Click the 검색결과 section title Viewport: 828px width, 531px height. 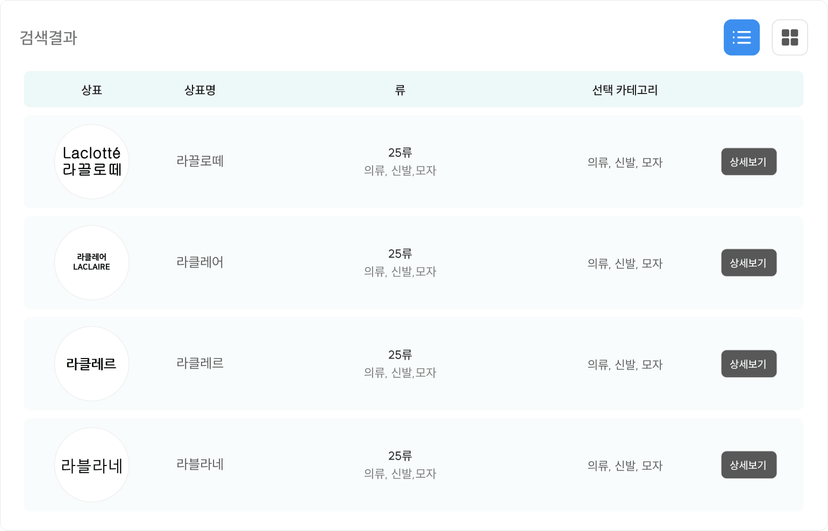click(x=49, y=37)
